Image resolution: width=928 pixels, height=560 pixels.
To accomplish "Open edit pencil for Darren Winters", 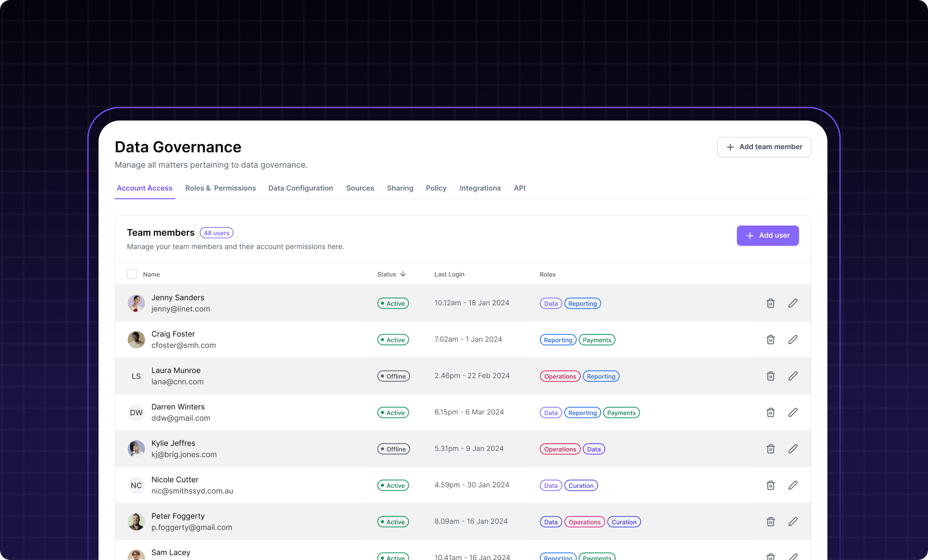I will pos(793,412).
